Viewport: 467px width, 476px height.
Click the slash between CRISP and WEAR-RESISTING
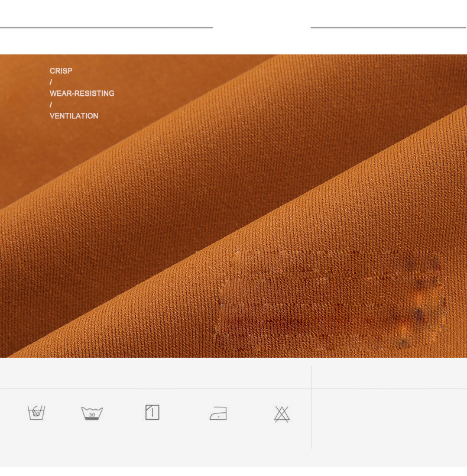(x=51, y=82)
